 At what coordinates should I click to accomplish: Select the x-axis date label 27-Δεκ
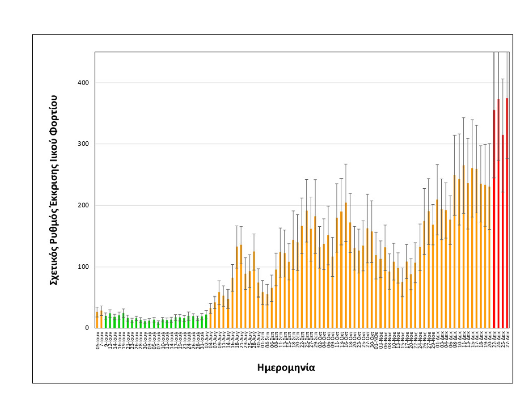(x=507, y=336)
